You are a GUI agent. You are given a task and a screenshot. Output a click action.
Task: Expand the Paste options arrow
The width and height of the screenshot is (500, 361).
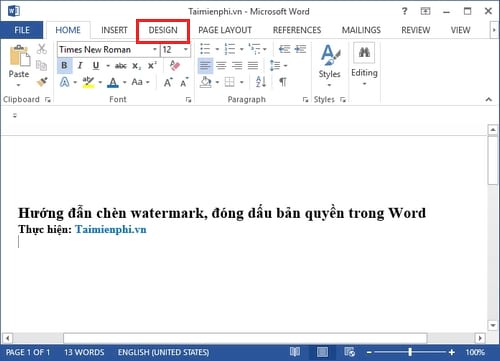point(18,85)
